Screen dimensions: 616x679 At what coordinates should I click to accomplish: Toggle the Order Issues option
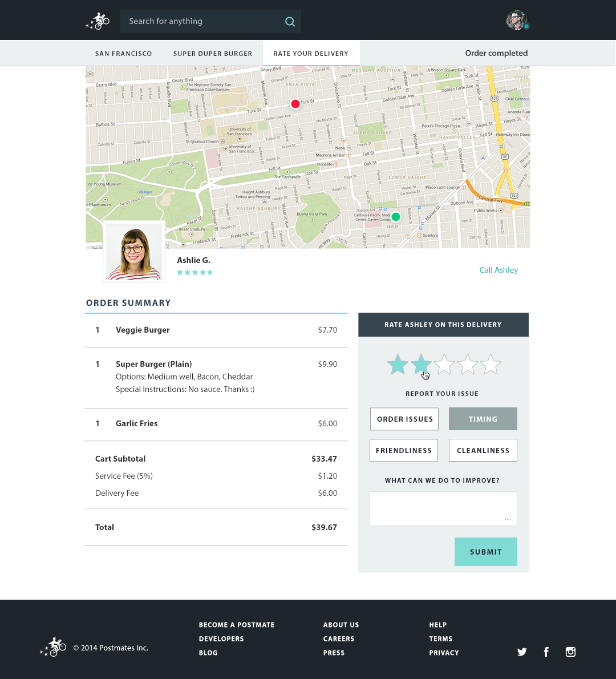[404, 419]
